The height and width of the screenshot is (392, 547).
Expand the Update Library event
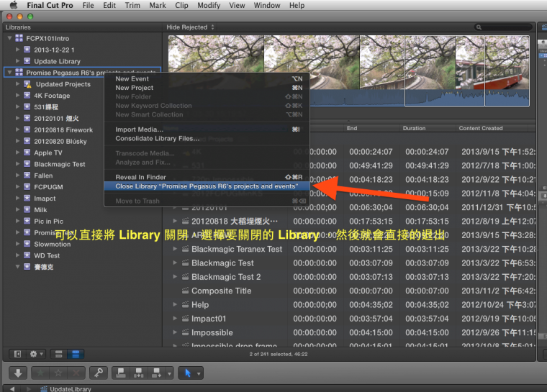[17, 61]
